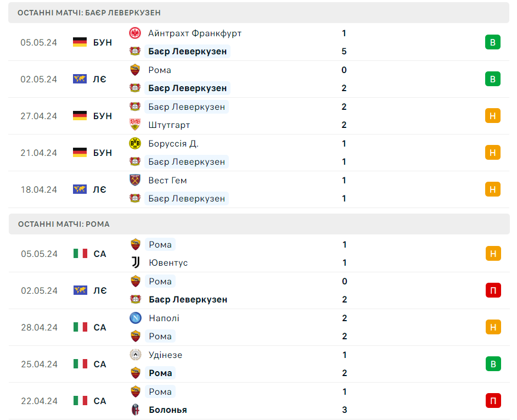Click the Eintracht Frankfurt club logo

point(135,33)
